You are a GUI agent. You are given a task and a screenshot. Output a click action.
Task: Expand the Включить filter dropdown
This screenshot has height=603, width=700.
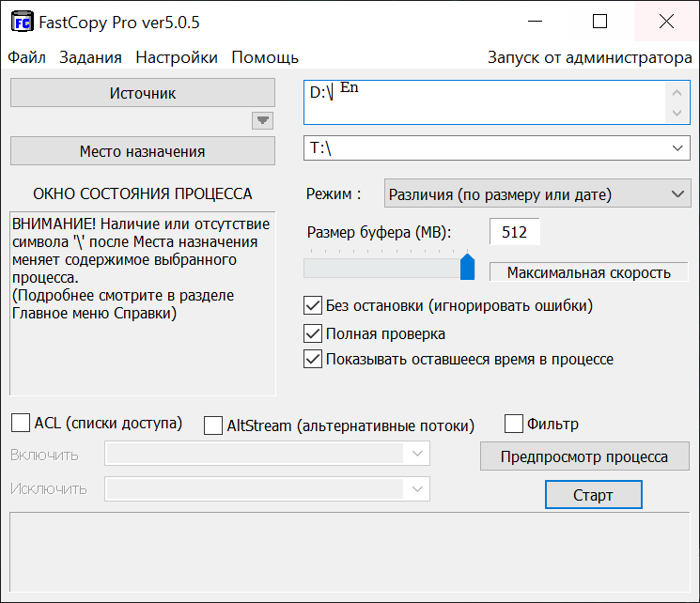(x=417, y=454)
